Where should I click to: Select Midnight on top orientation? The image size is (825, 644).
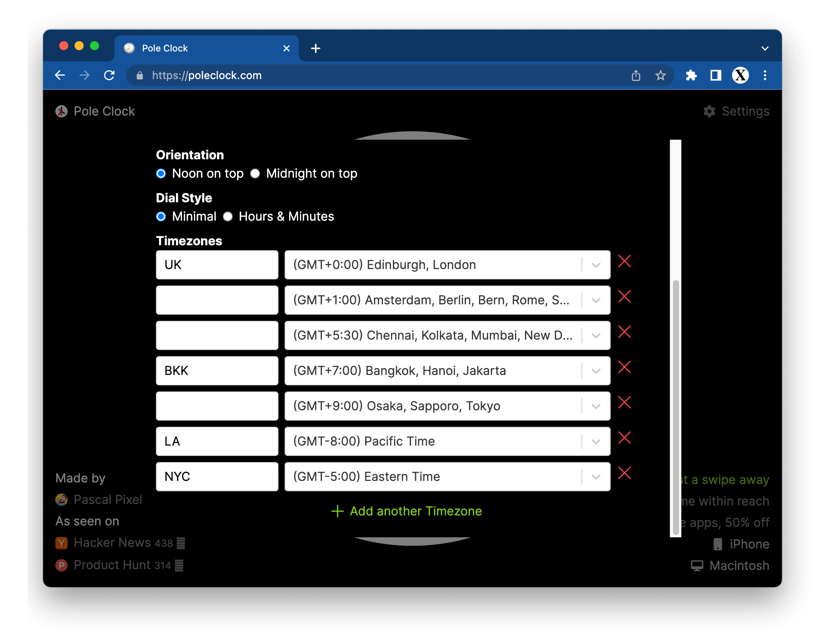[x=255, y=173]
